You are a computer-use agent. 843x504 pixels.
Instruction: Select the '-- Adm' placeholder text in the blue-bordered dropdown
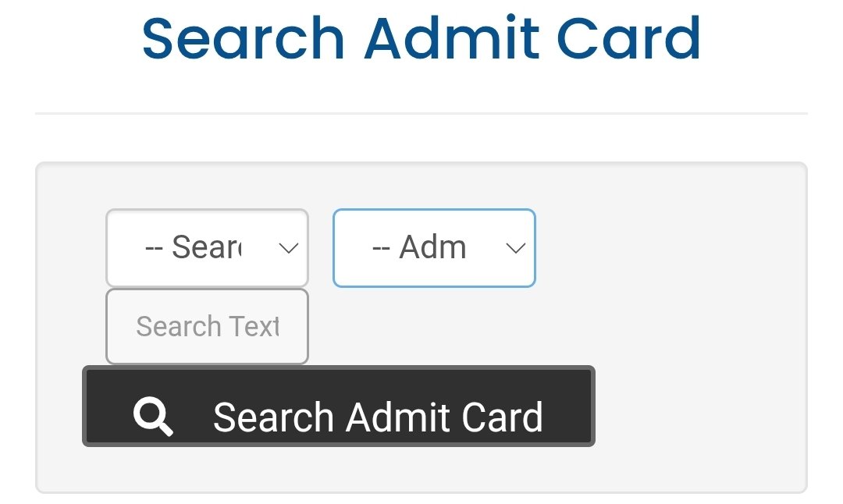coord(420,248)
